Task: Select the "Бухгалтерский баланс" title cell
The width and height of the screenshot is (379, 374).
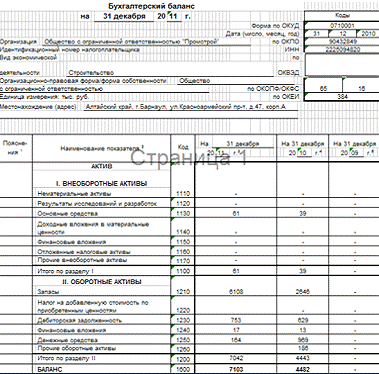Action: [151, 6]
